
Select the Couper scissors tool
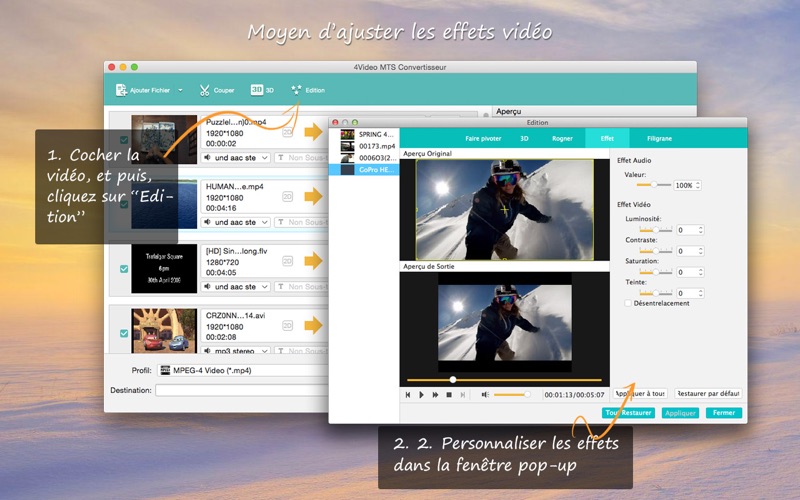205,90
